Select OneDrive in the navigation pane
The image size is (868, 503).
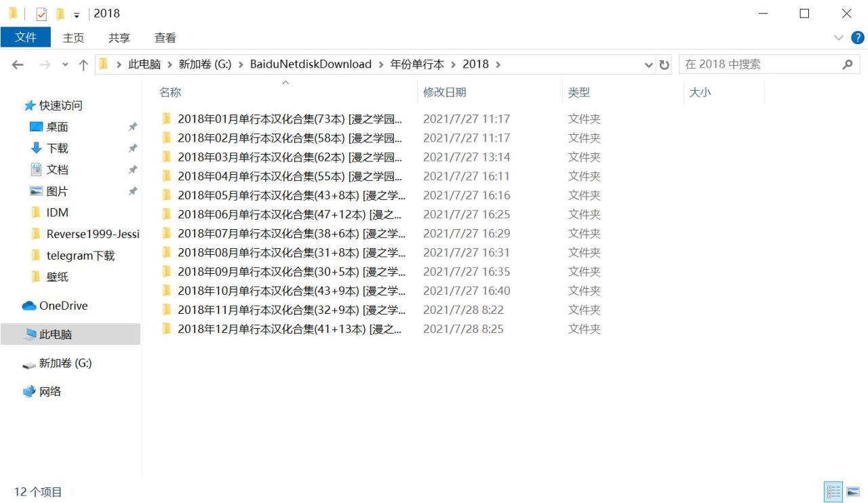[63, 306]
